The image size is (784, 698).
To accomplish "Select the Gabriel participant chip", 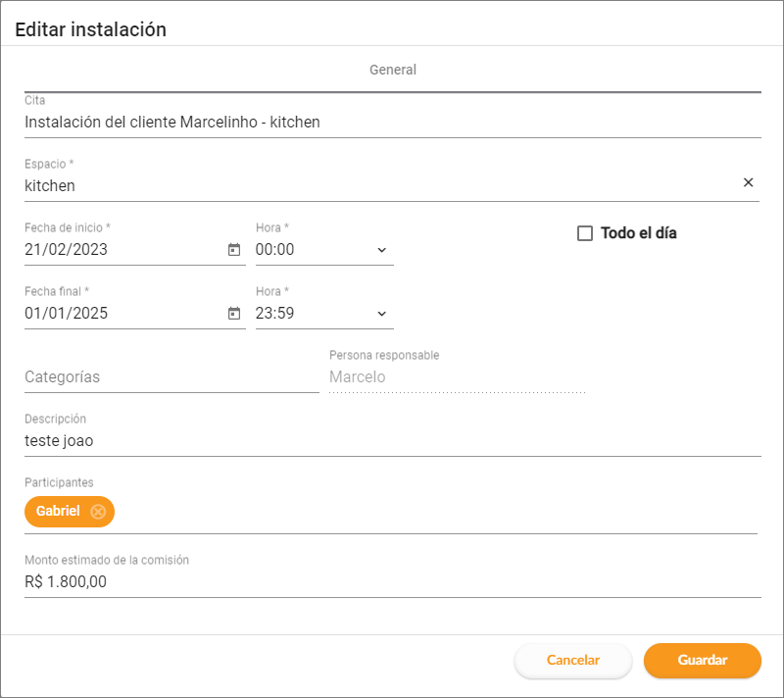I will pos(58,512).
